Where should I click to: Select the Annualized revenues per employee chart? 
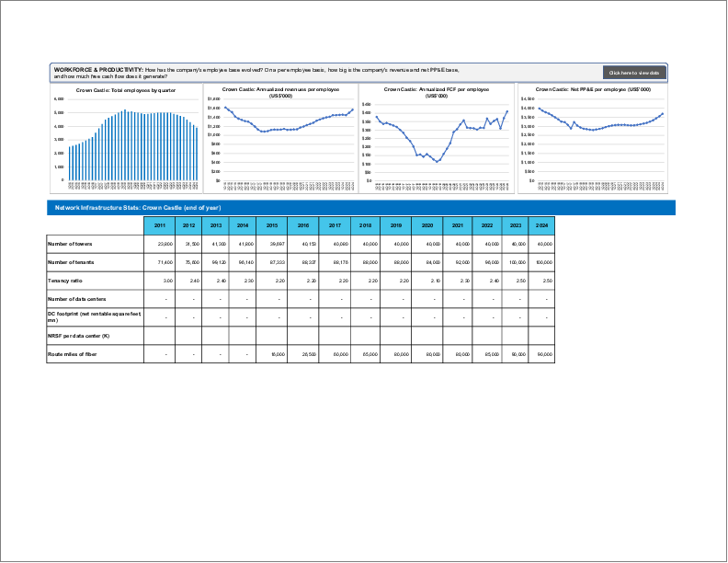[279, 138]
